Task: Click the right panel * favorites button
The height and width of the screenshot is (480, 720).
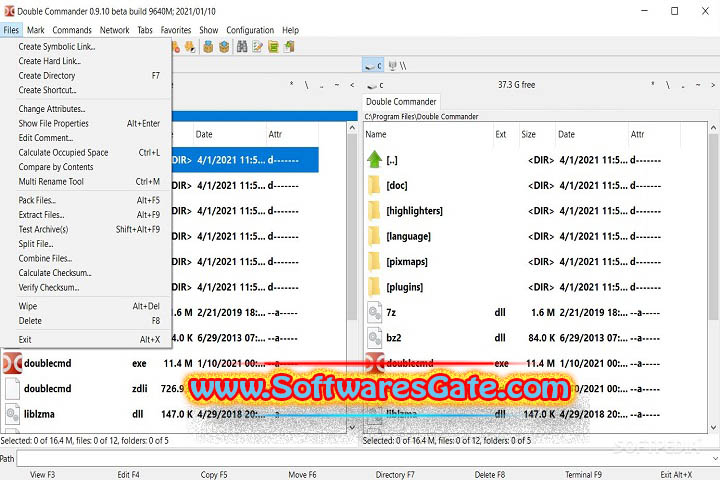Action: pos(652,85)
